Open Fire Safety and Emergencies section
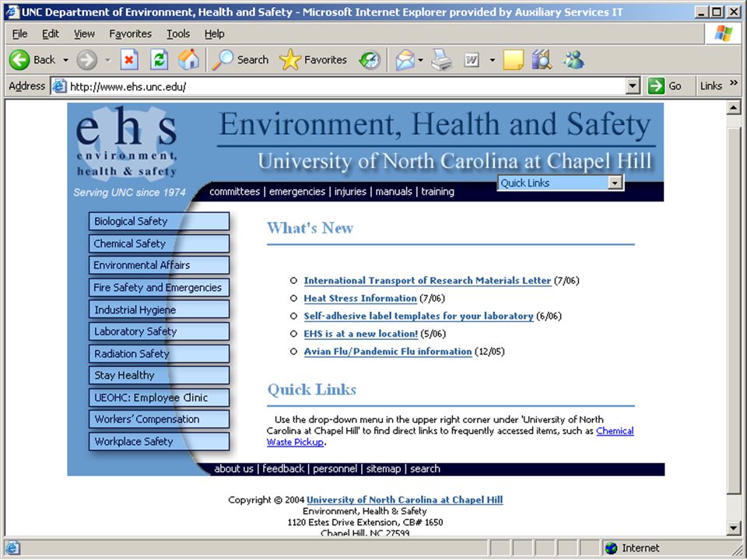The height and width of the screenshot is (560, 747). pyautogui.click(x=159, y=288)
